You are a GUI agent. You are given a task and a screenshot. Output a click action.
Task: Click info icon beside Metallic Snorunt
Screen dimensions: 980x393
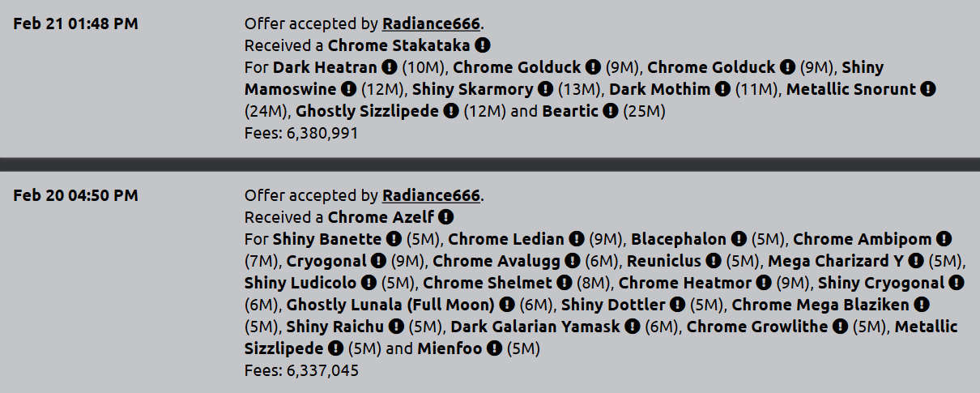[929, 89]
